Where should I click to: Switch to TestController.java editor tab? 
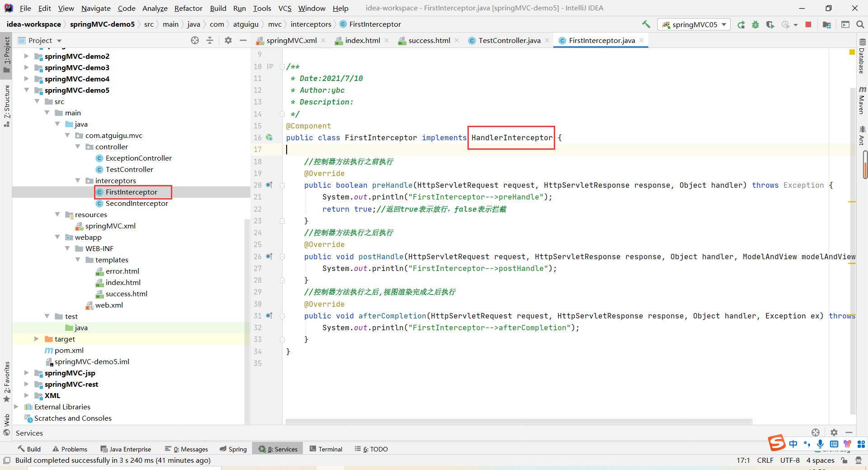[x=509, y=40]
